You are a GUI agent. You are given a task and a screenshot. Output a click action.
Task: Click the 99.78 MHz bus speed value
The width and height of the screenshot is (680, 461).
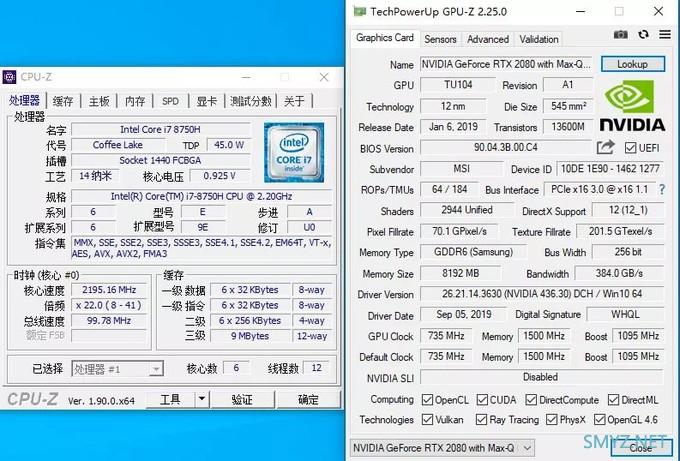click(x=109, y=321)
